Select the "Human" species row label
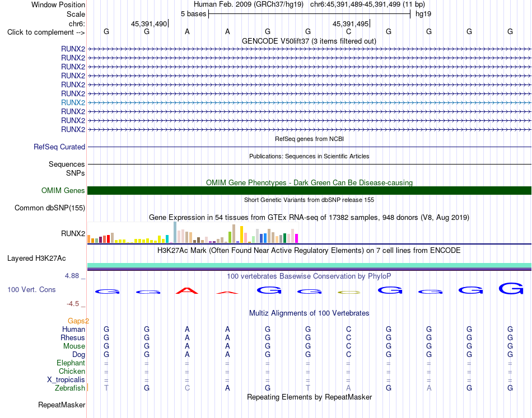The width and height of the screenshot is (532, 418). pos(73,329)
